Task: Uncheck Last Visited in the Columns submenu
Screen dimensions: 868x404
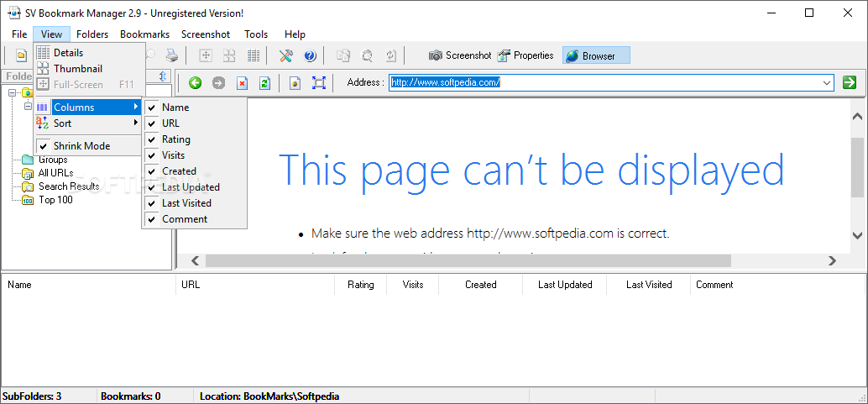Action: [194, 202]
